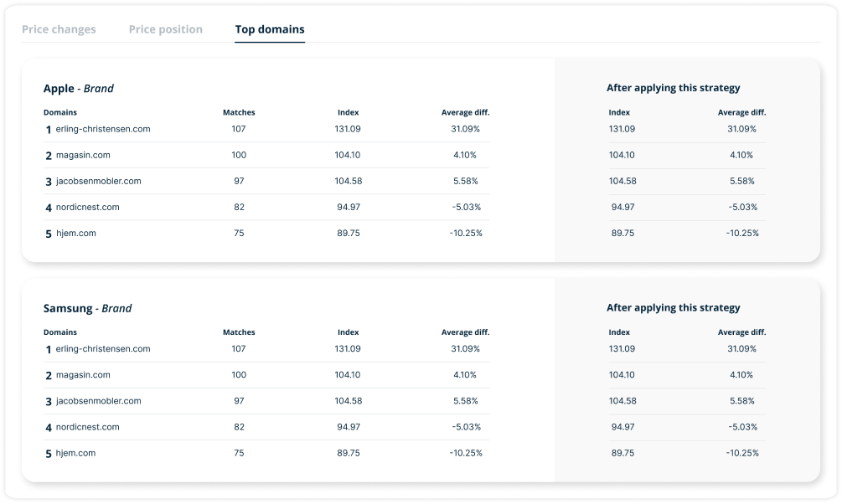The height and width of the screenshot is (504, 842).
Task: Click hjem.com in the Apple table
Action: tap(75, 233)
